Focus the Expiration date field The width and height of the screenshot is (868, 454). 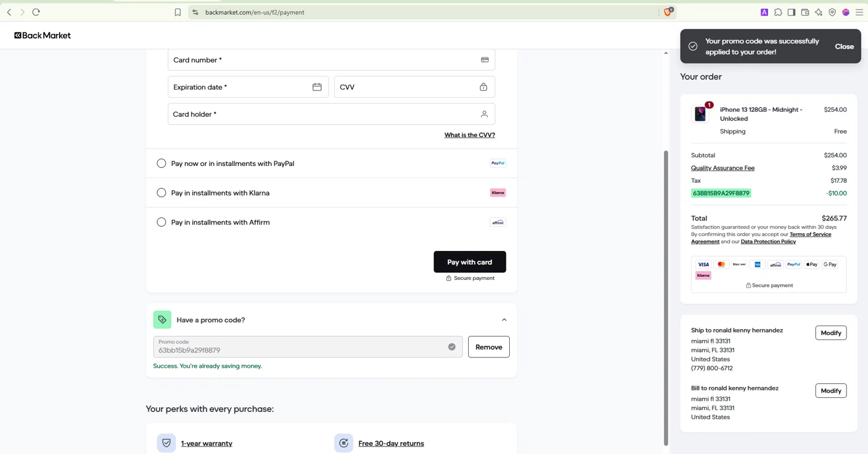click(x=248, y=87)
